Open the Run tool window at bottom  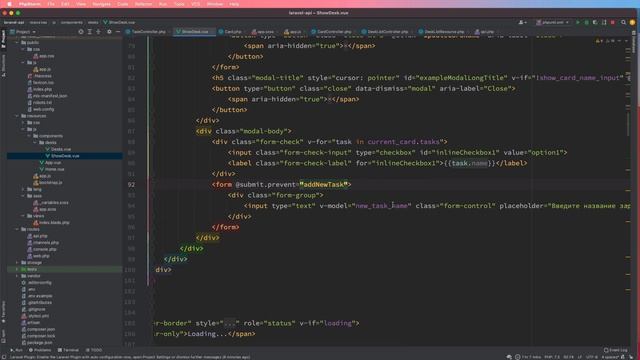(x=16, y=350)
